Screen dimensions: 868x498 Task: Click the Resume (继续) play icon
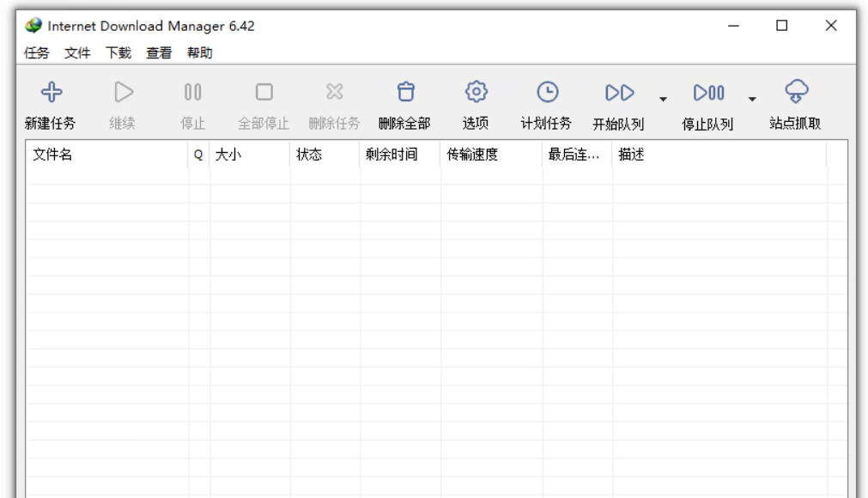point(123,92)
